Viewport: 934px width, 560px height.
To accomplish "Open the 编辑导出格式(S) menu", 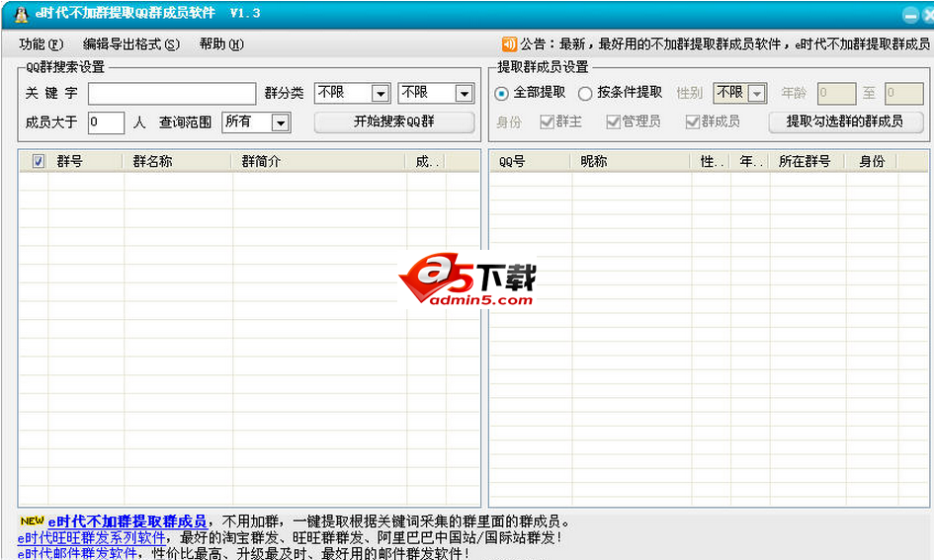I will [131, 44].
